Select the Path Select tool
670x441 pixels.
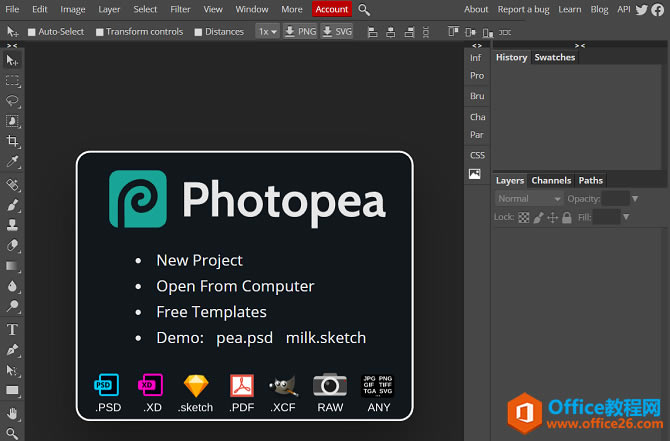[12, 370]
